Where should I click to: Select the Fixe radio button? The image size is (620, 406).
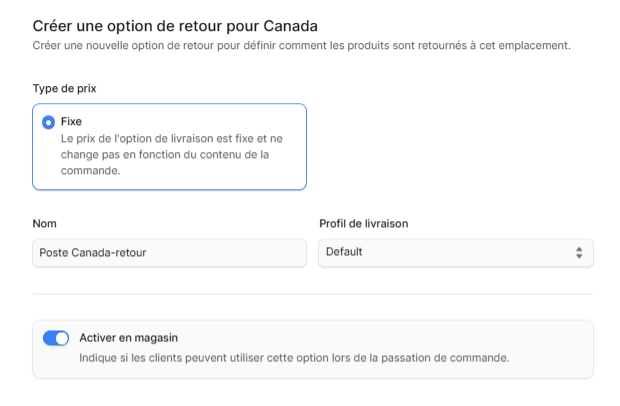click(49, 122)
